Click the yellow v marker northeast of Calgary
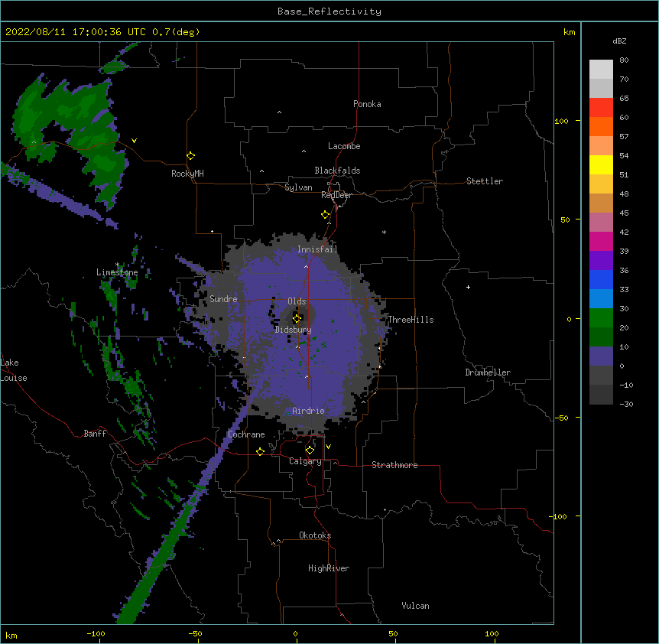This screenshot has width=659, height=644. click(x=328, y=447)
